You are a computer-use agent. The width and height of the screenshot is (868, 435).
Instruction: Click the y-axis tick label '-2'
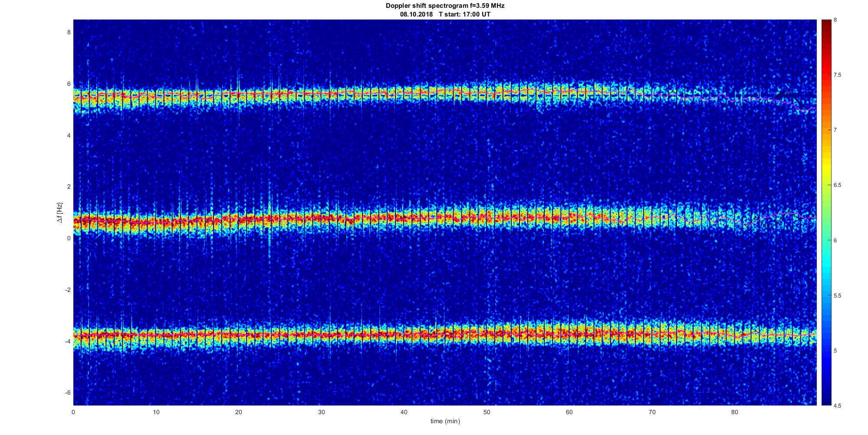pos(67,290)
